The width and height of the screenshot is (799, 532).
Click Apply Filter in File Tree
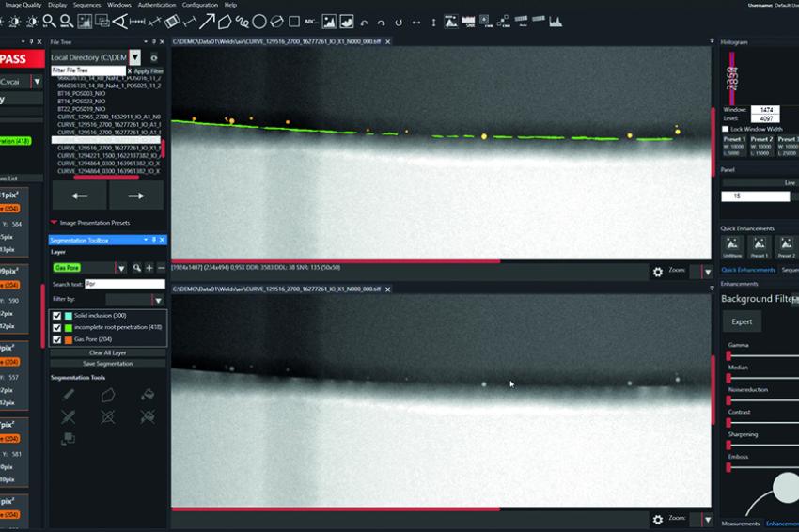click(149, 71)
